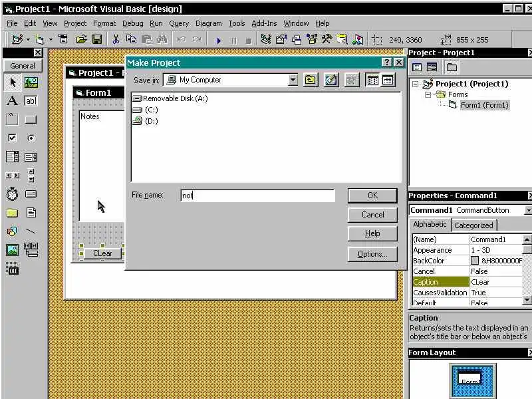Click the BackColor color swatch
This screenshot has height=399, width=532.
pyautogui.click(x=475, y=261)
